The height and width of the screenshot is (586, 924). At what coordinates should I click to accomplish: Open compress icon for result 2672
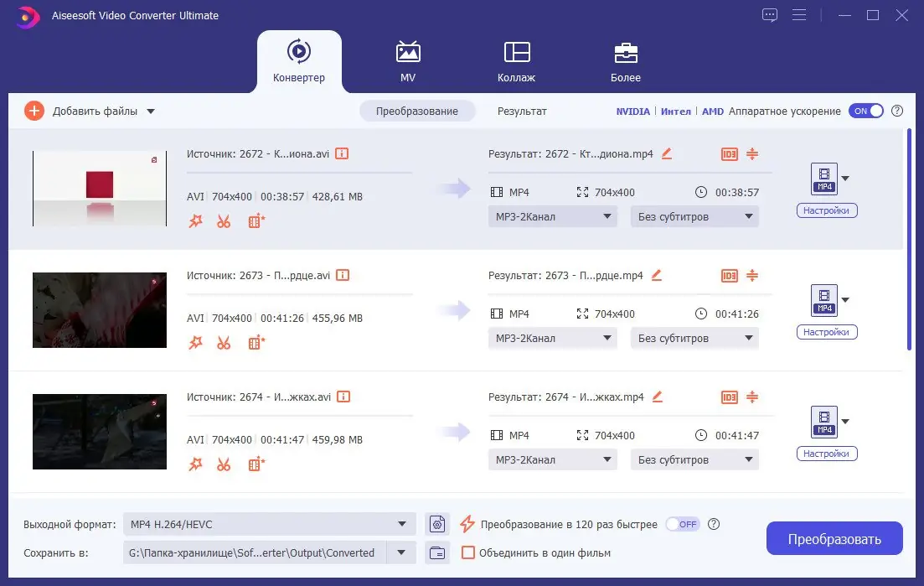click(752, 154)
